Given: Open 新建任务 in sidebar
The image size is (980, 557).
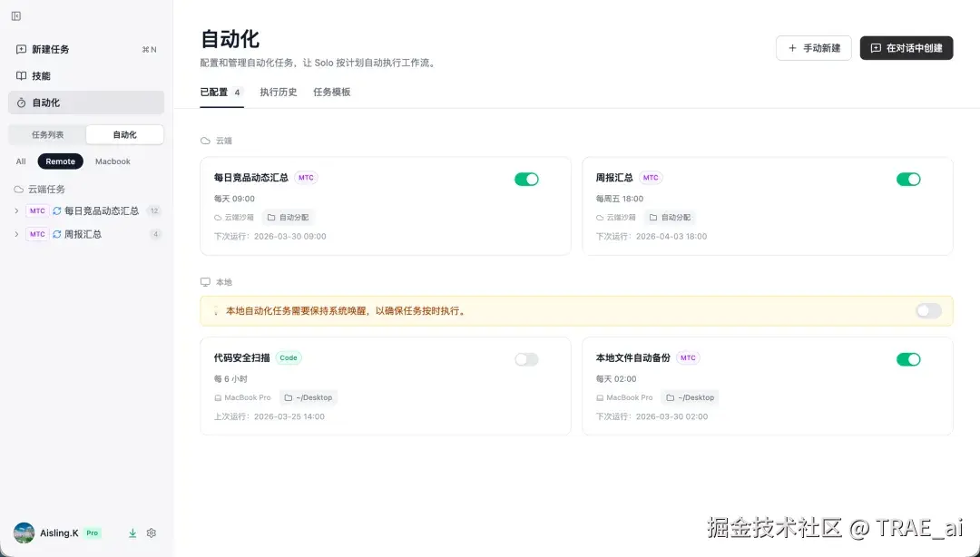Looking at the screenshot, I should (x=86, y=49).
